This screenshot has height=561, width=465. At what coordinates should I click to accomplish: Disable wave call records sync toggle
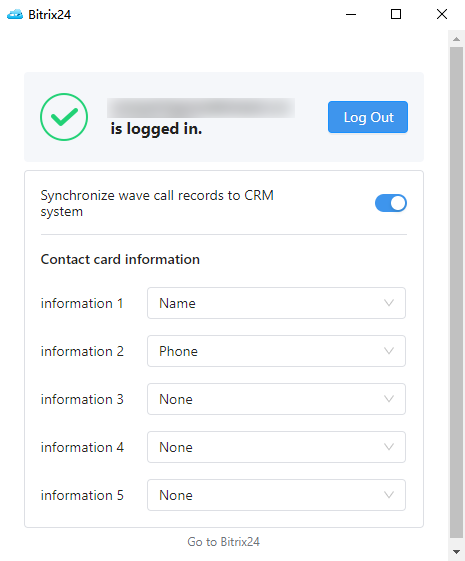391,203
